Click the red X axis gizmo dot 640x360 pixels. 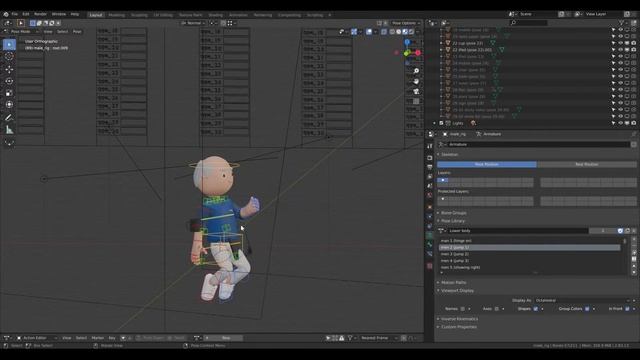(x=418, y=53)
